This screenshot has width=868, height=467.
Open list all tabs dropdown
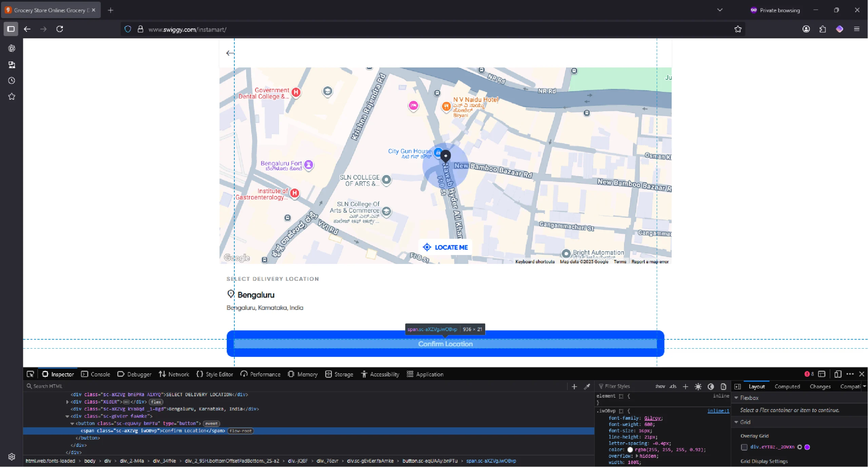[x=720, y=10]
